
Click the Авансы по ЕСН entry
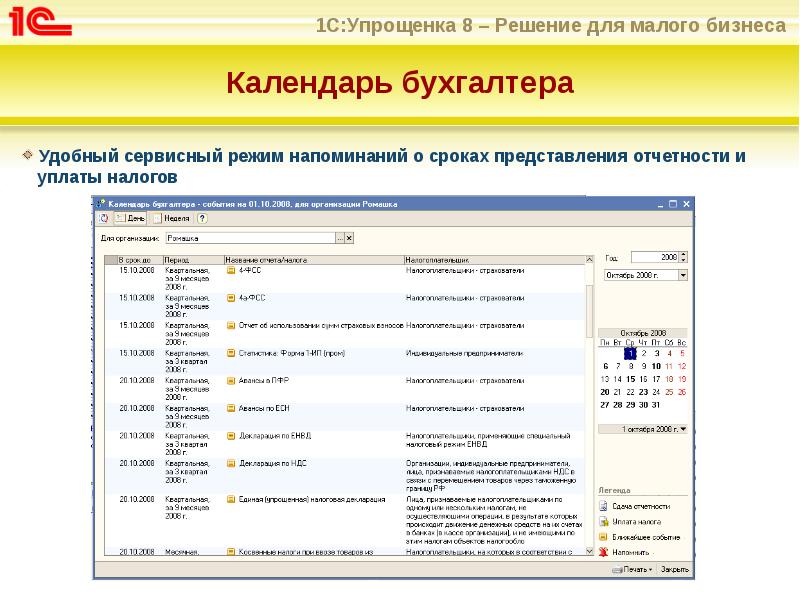pos(264,408)
